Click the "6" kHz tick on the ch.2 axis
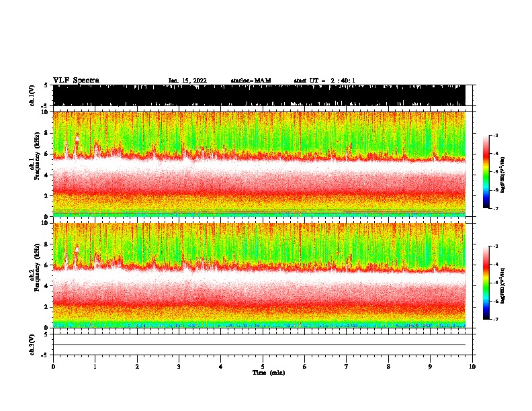 [x=47, y=265]
